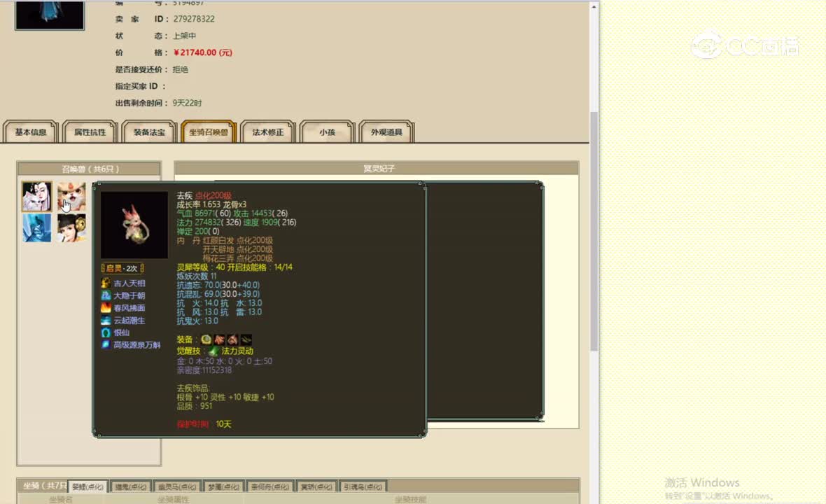Click the 上架中 status text

184,36
